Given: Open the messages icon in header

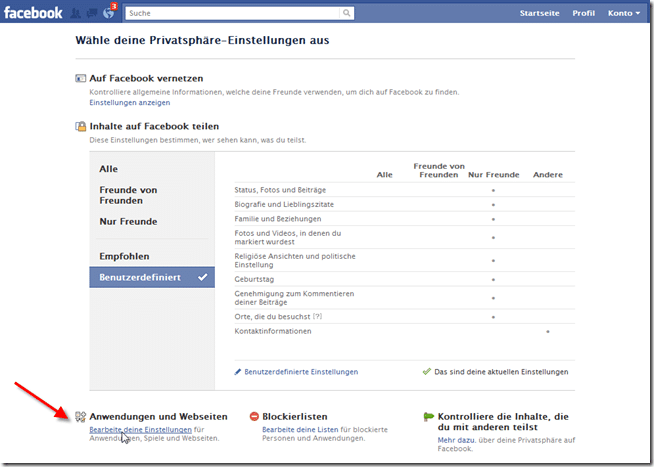Looking at the screenshot, I should point(92,13).
